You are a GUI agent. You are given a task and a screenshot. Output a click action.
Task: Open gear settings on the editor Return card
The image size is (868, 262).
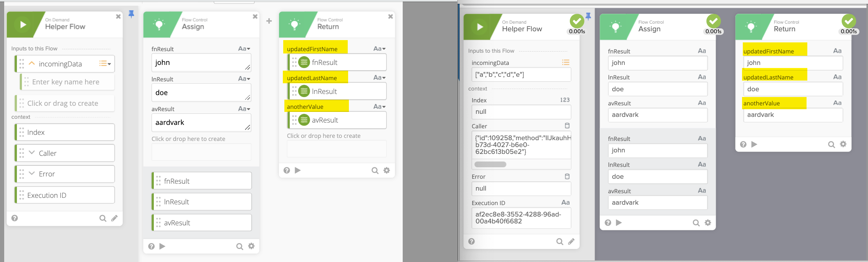click(x=387, y=170)
